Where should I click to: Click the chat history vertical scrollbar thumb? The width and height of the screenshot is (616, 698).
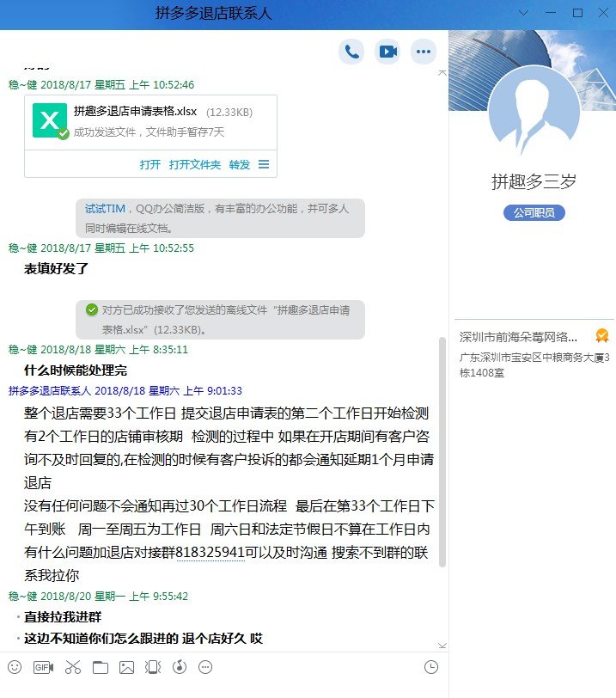pos(442,452)
